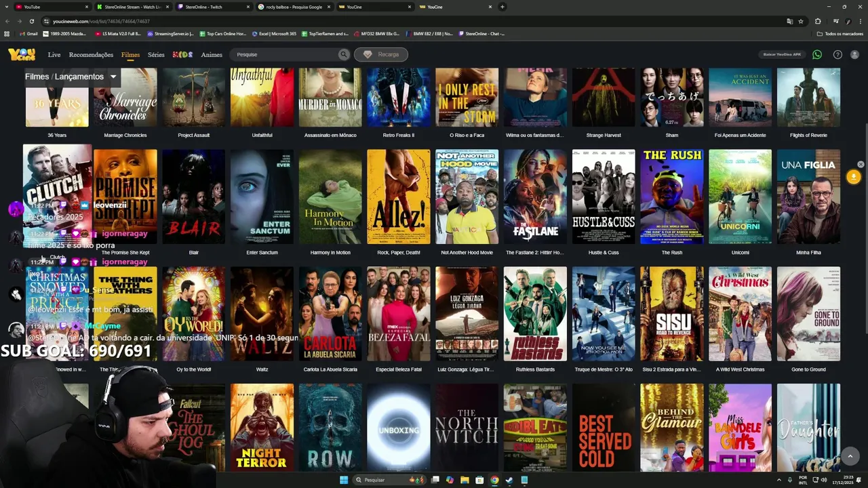This screenshot has width=868, height=488.
Task: Reload the page
Action: coord(32,21)
